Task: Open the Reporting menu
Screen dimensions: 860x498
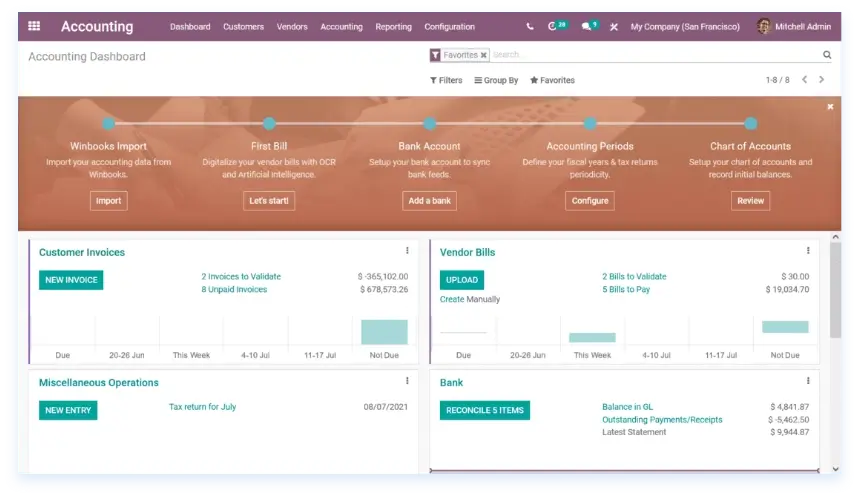Action: coord(393,27)
